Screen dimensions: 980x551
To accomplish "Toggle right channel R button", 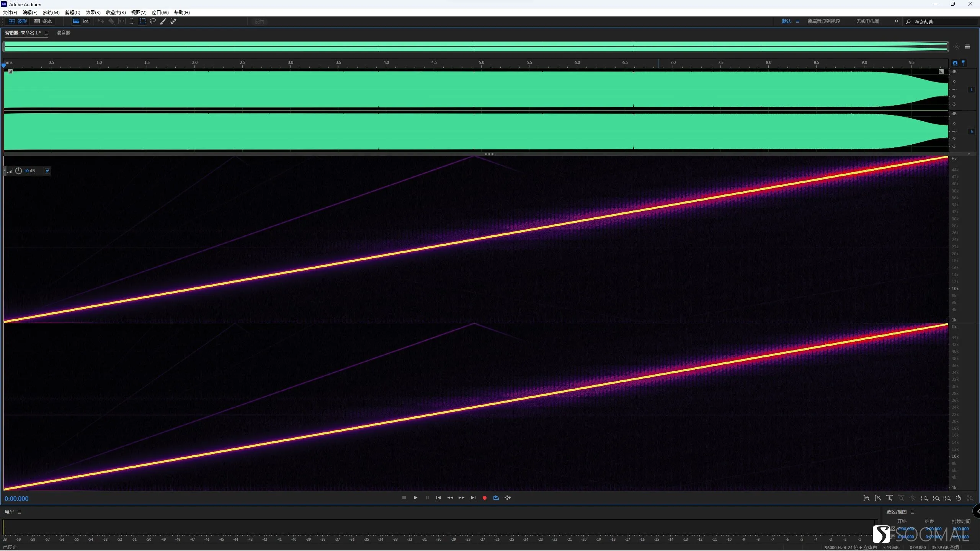I will [x=972, y=132].
